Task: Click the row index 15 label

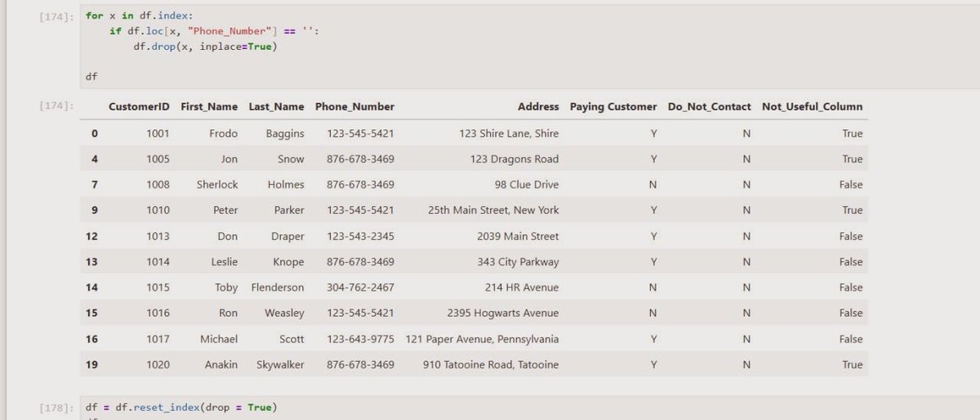Action: 91,313
